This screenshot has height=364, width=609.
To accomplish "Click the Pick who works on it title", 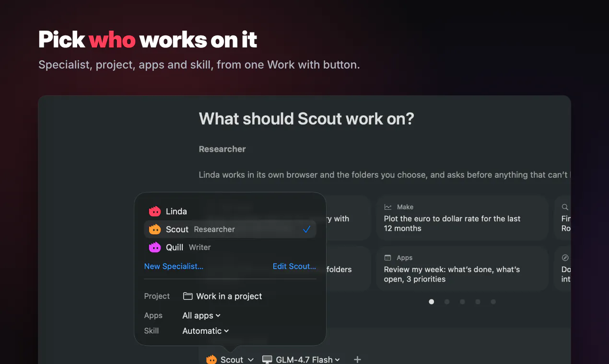I will tap(148, 39).
